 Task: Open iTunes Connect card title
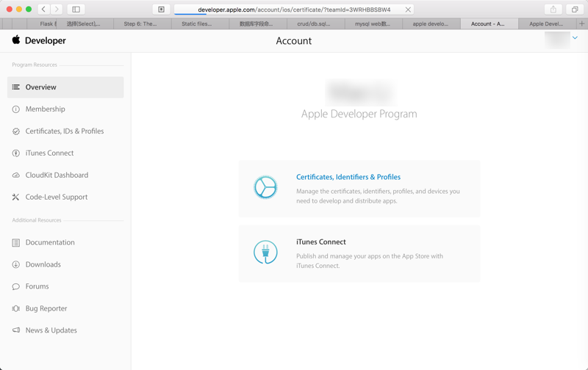tap(321, 242)
